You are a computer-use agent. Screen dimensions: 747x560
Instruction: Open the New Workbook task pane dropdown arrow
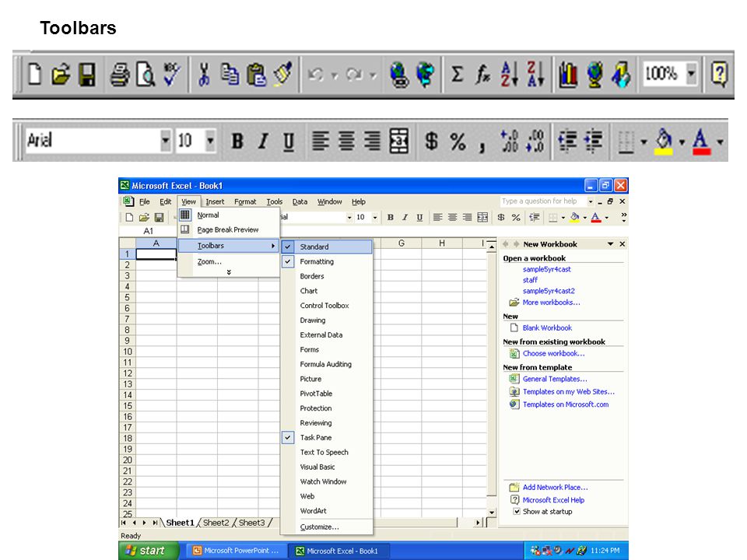click(610, 243)
